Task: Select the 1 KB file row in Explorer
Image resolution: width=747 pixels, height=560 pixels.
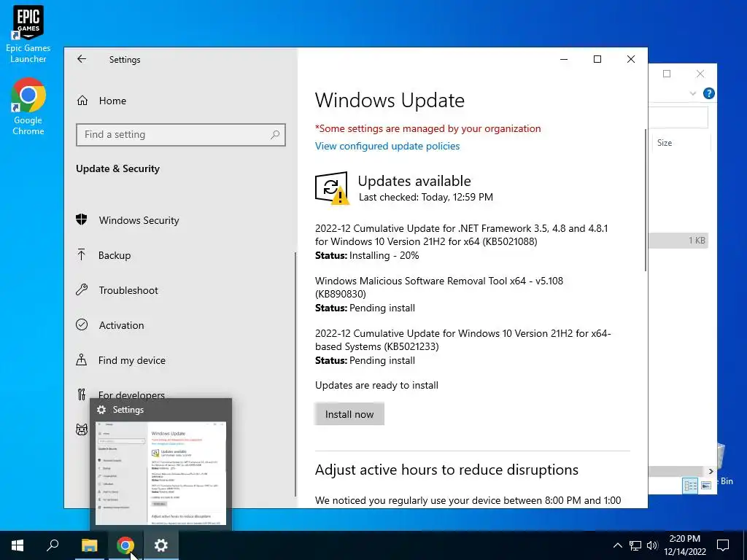Action: [x=678, y=241]
